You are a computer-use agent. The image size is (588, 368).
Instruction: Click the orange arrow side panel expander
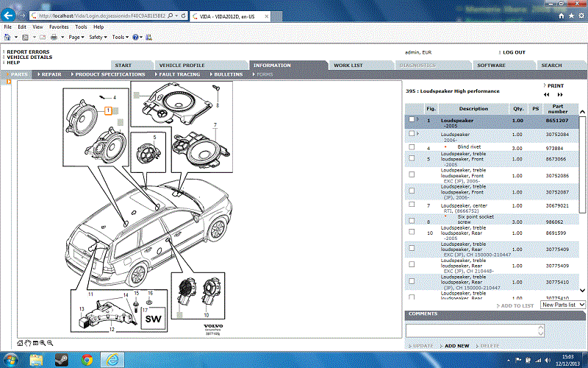pyautogui.click(x=9, y=82)
